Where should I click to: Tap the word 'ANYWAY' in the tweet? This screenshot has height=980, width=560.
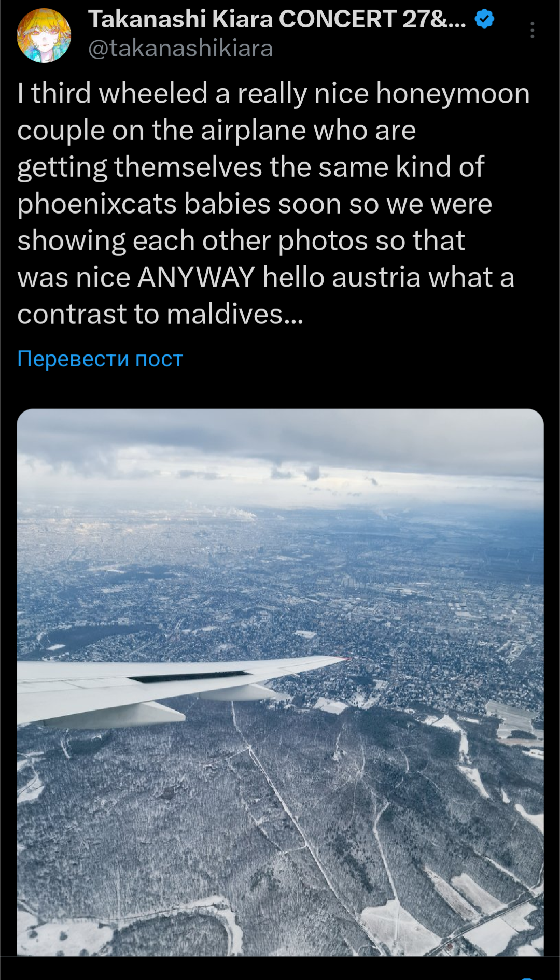pos(196,277)
